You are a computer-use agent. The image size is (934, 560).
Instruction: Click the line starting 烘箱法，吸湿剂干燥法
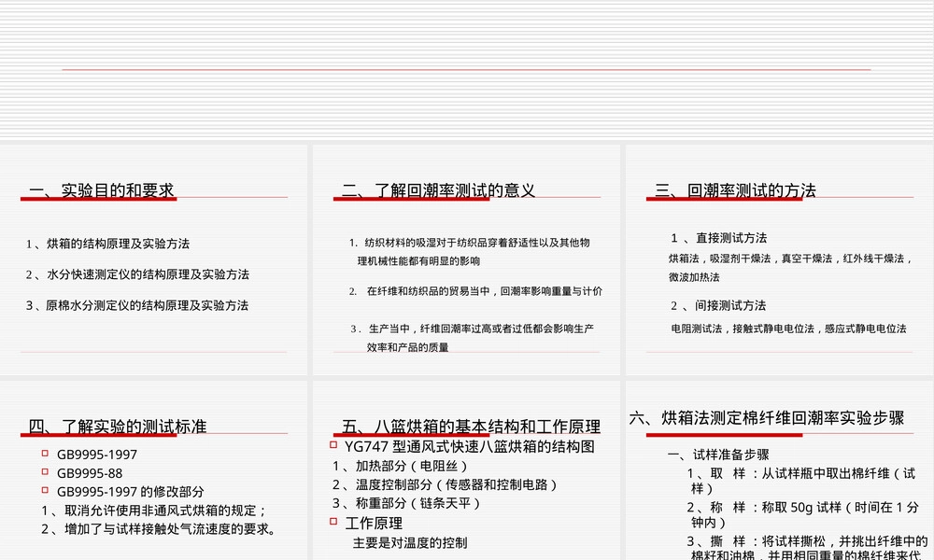point(790,259)
